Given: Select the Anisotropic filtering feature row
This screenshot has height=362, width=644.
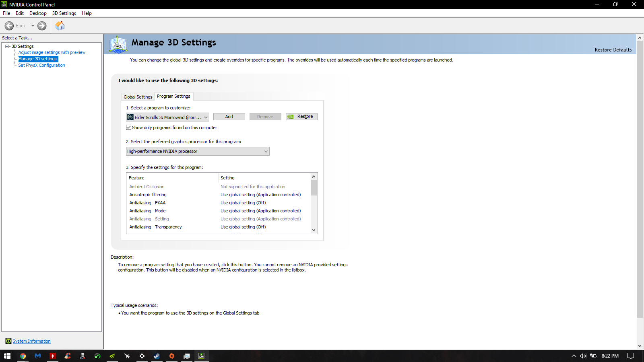Looking at the screenshot, I should [218, 195].
